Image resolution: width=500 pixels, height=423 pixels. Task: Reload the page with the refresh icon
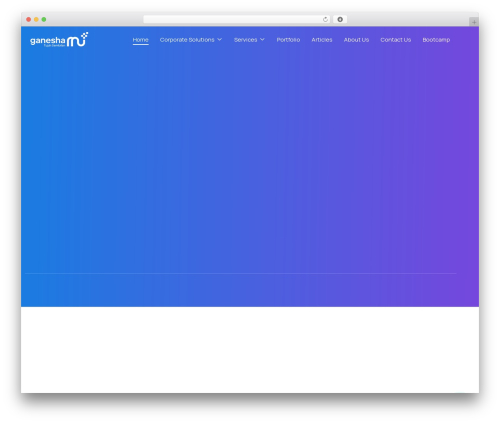point(325,20)
